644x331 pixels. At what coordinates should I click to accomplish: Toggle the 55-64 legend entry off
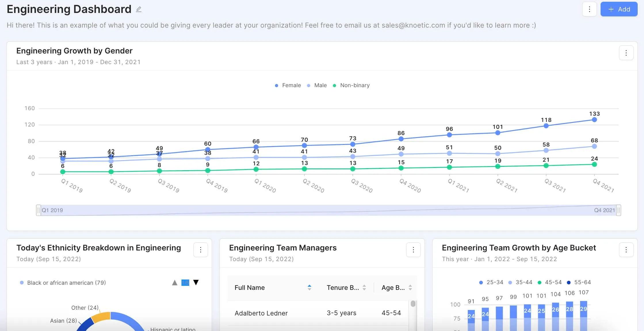[579, 282]
